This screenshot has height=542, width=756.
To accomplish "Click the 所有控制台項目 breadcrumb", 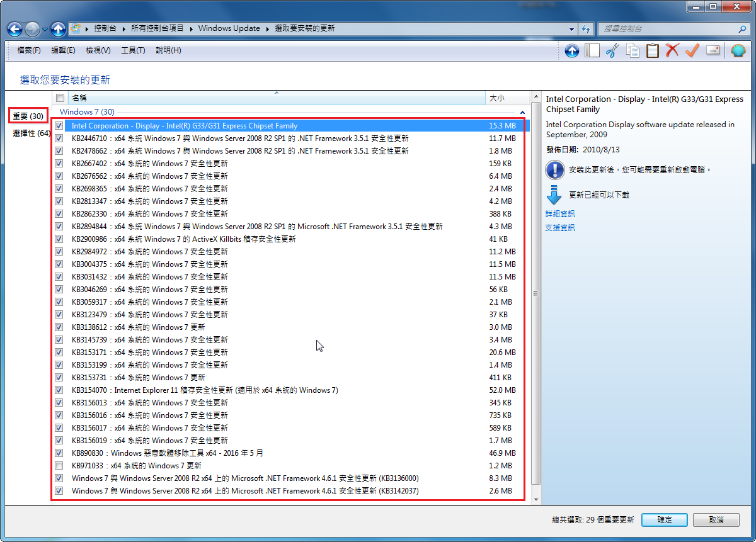I will coord(157,29).
